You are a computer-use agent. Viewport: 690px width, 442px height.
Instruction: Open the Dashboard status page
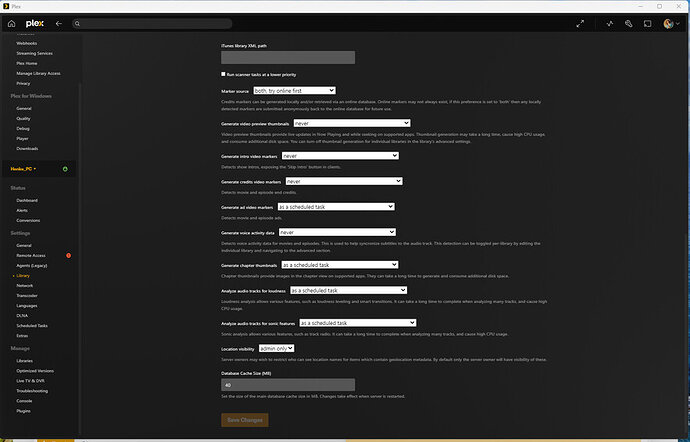27,200
